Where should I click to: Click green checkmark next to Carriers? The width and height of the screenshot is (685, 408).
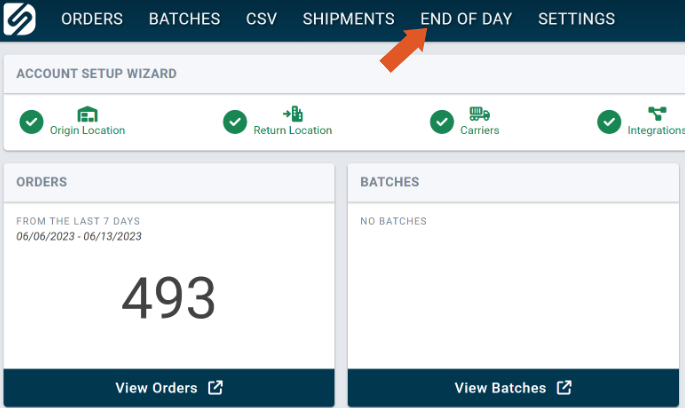(442, 122)
